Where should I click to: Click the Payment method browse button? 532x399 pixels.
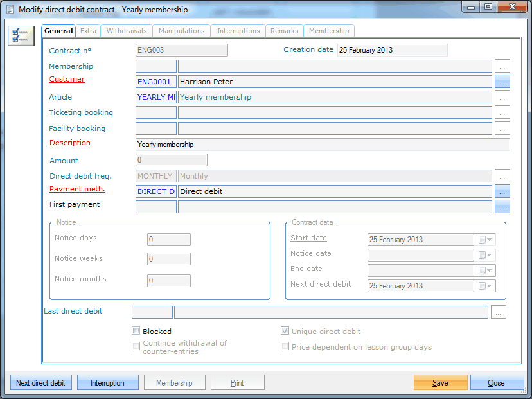pyautogui.click(x=502, y=191)
